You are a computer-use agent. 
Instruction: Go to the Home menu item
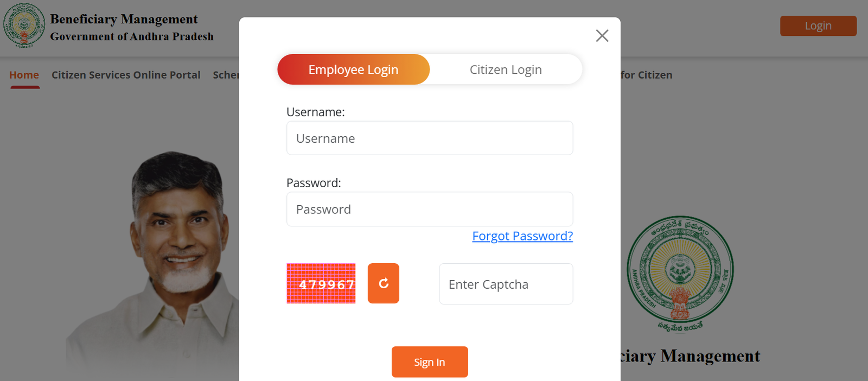[x=24, y=75]
